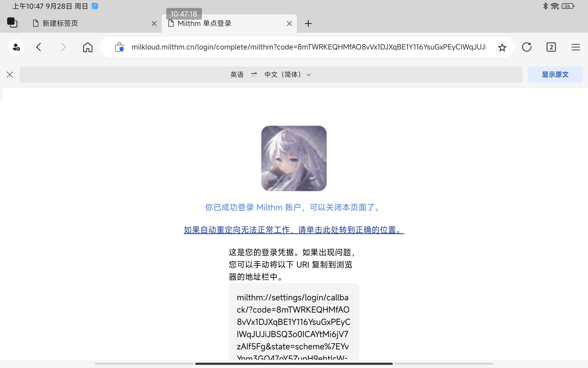
Task: Tap the battery level indicator
Action: (x=568, y=6)
